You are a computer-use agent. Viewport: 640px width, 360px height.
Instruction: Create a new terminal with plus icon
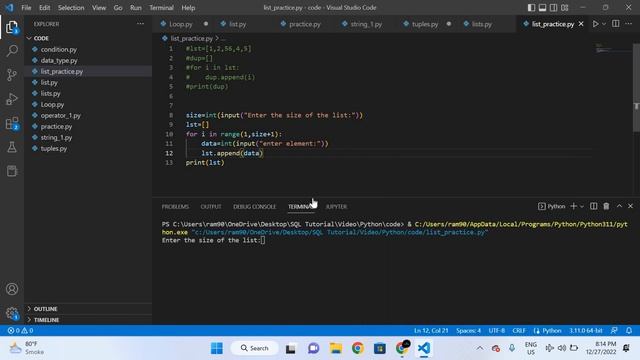click(x=573, y=206)
